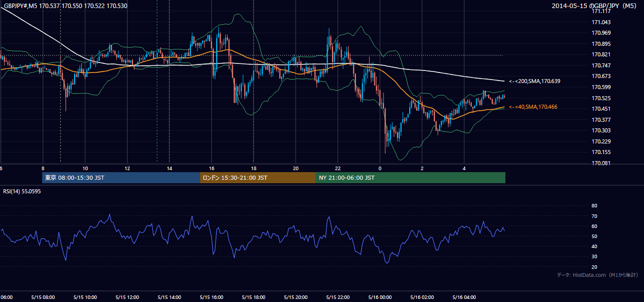Click hour label 14 under the price chart

click(x=169, y=169)
